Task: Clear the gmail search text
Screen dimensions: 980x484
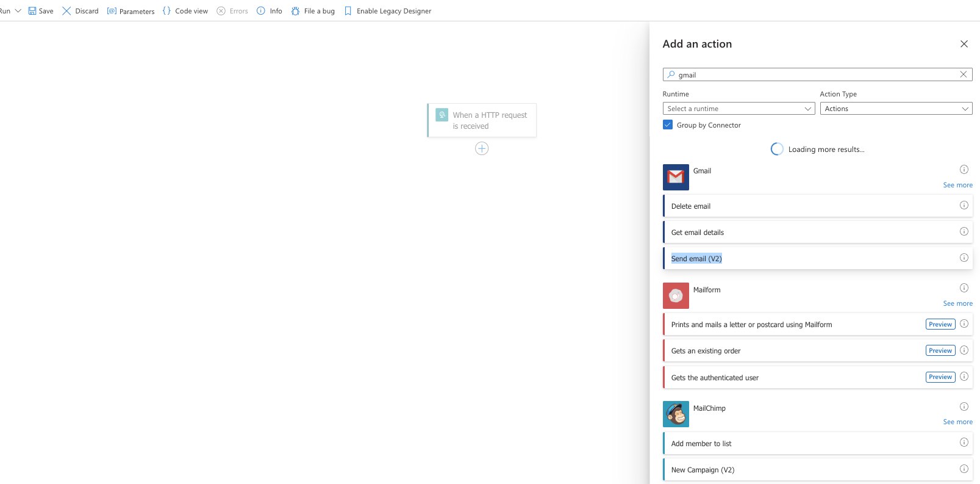Action: pos(963,74)
